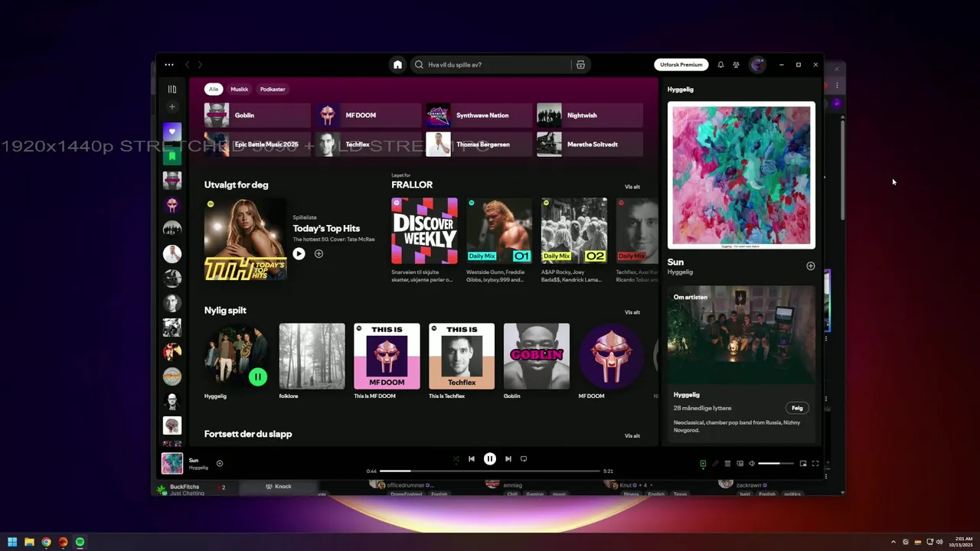Viewport: 980px width, 551px height.
Task: Save Today's Top Hits with plus icon
Action: tap(318, 254)
